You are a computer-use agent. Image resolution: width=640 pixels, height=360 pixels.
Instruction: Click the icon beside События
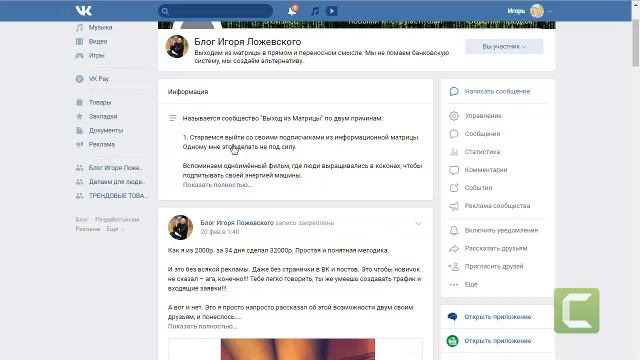[454, 188]
